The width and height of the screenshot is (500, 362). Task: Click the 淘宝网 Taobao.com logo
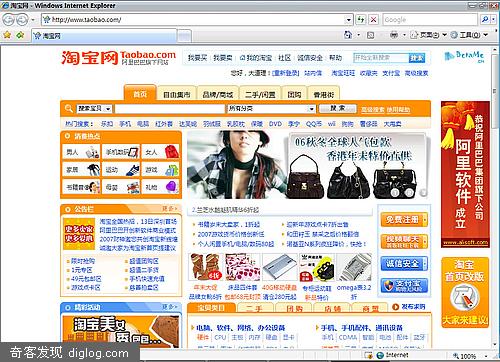118,57
